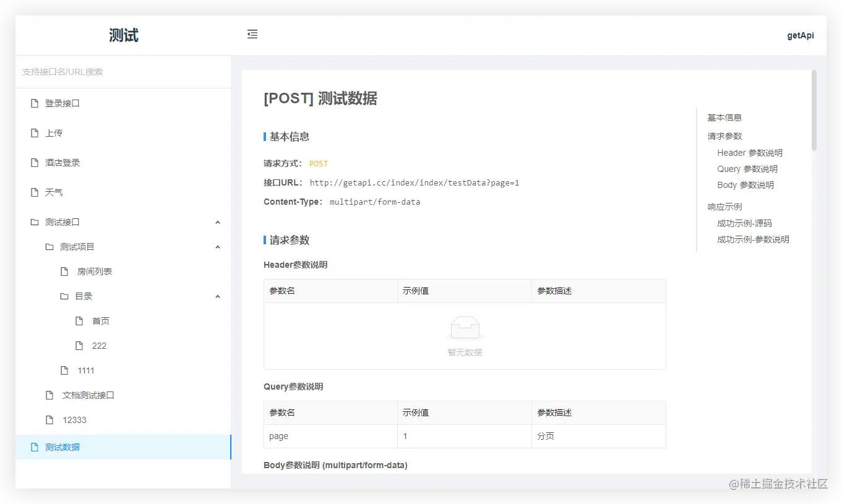Open the 登录接口 menu item

[x=123, y=103]
